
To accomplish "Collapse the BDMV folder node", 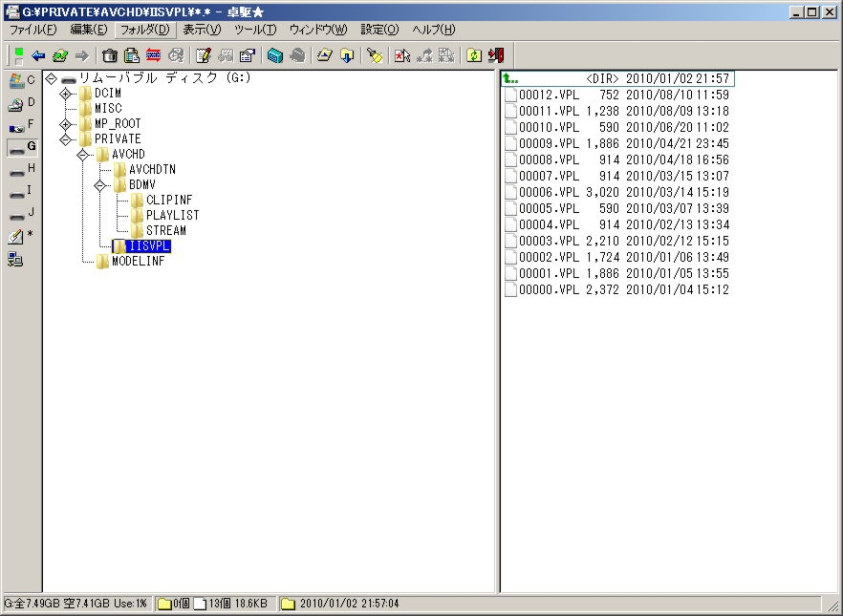I will click(99, 185).
